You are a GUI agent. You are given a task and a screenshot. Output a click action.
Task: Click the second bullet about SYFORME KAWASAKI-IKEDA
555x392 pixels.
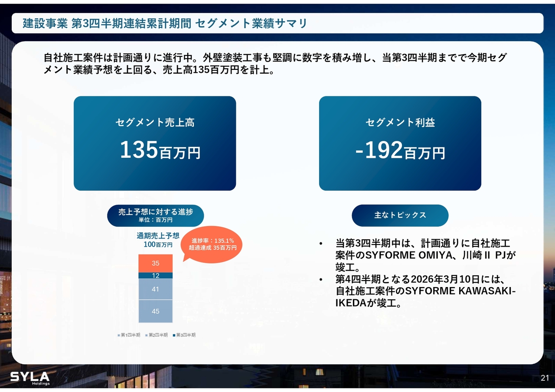425,291
